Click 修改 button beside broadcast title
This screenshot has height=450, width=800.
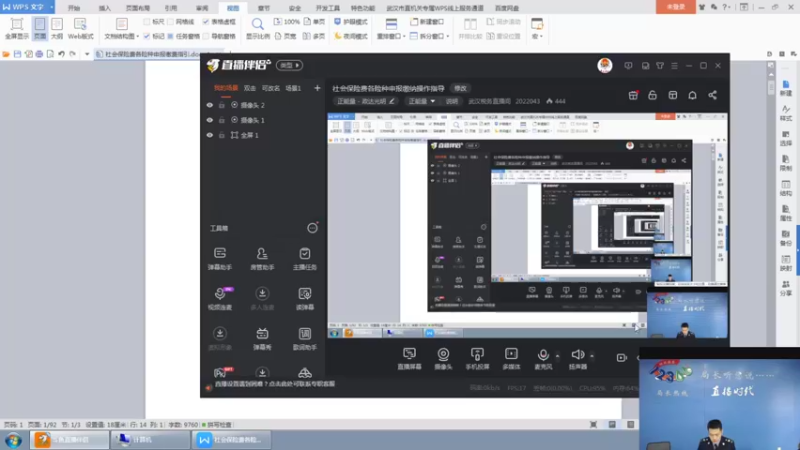(x=460, y=88)
